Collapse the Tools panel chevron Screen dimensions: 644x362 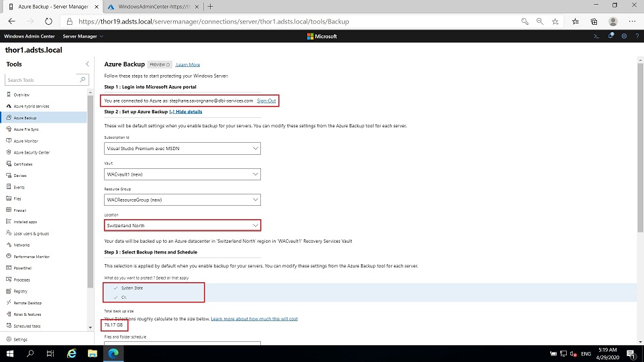87,64
